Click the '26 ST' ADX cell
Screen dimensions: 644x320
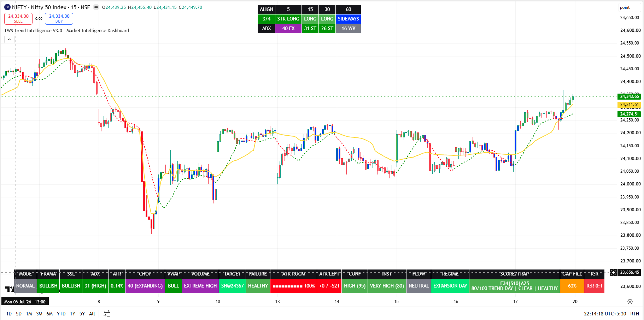[x=327, y=28]
